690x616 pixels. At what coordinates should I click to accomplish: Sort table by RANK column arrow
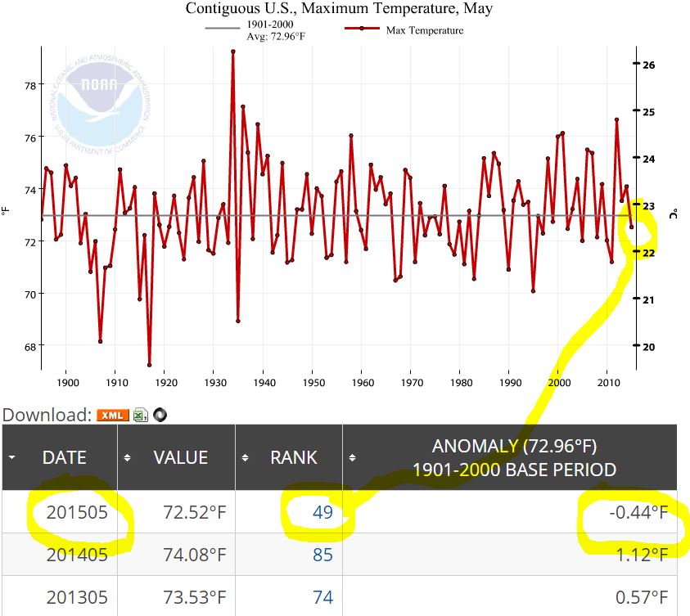pyautogui.click(x=244, y=457)
